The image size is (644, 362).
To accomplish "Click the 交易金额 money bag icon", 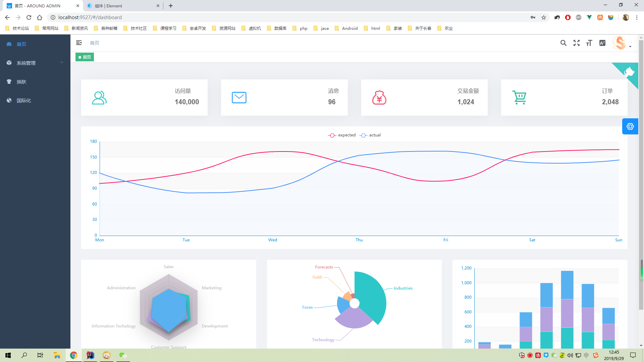I will click(x=379, y=98).
